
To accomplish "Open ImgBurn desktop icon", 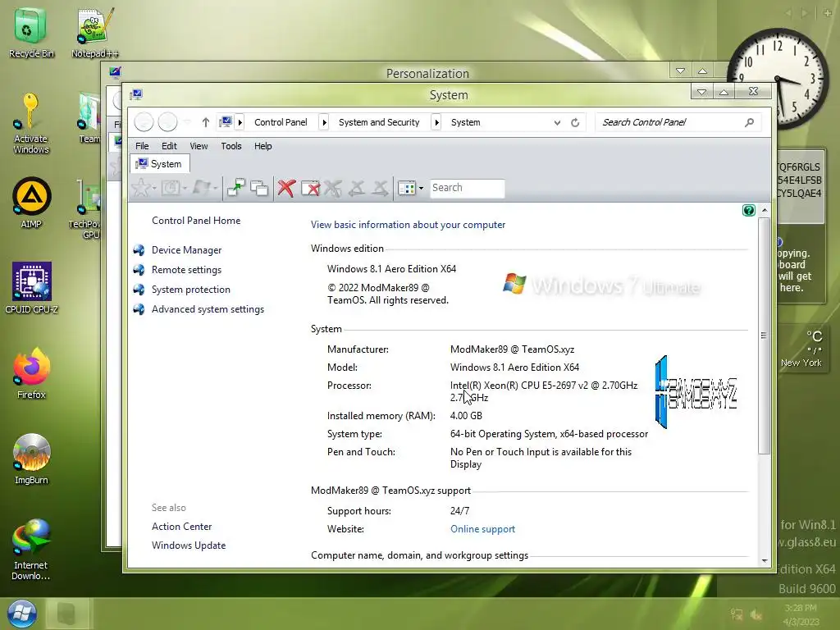I will [x=31, y=459].
